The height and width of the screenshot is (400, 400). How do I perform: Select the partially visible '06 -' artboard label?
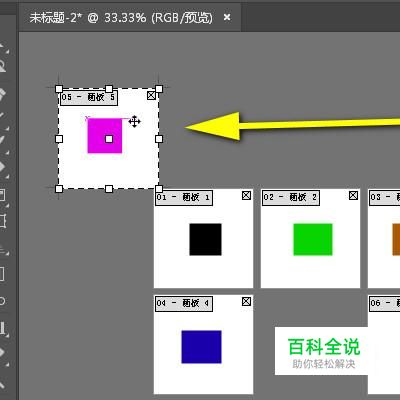pyautogui.click(x=384, y=303)
